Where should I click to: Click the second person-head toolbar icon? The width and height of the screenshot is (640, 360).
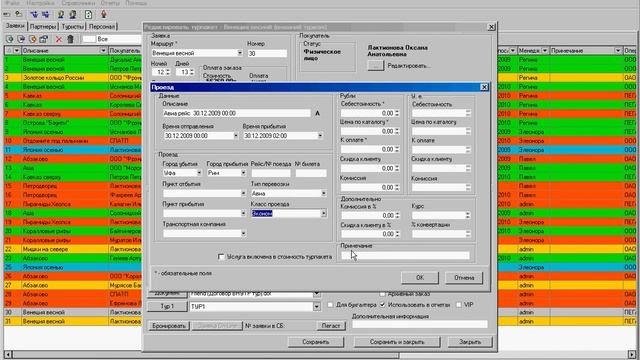(x=73, y=15)
